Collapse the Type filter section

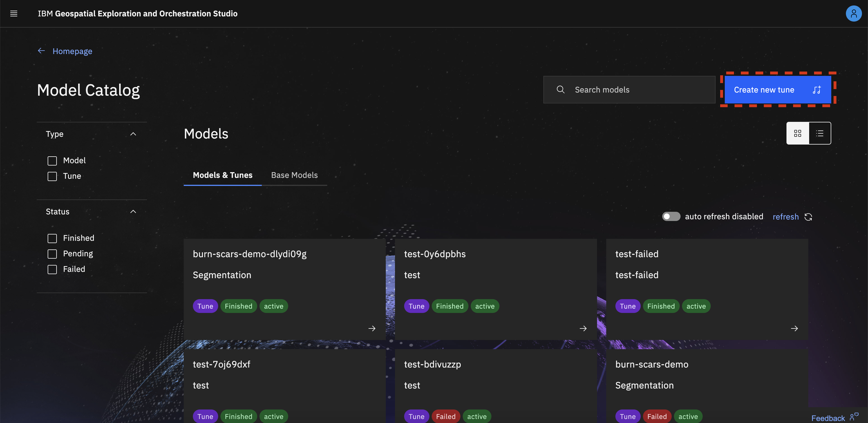pos(133,134)
